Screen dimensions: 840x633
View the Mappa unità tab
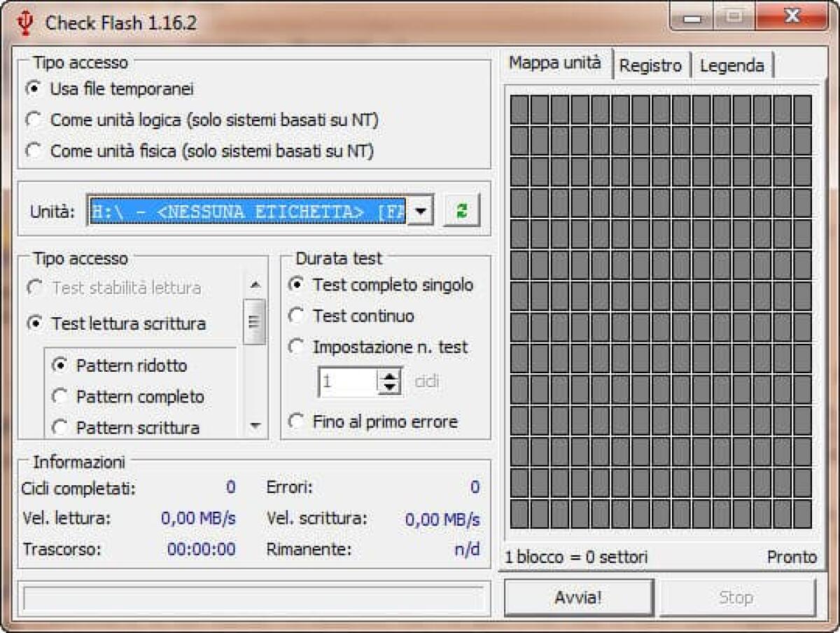(556, 63)
